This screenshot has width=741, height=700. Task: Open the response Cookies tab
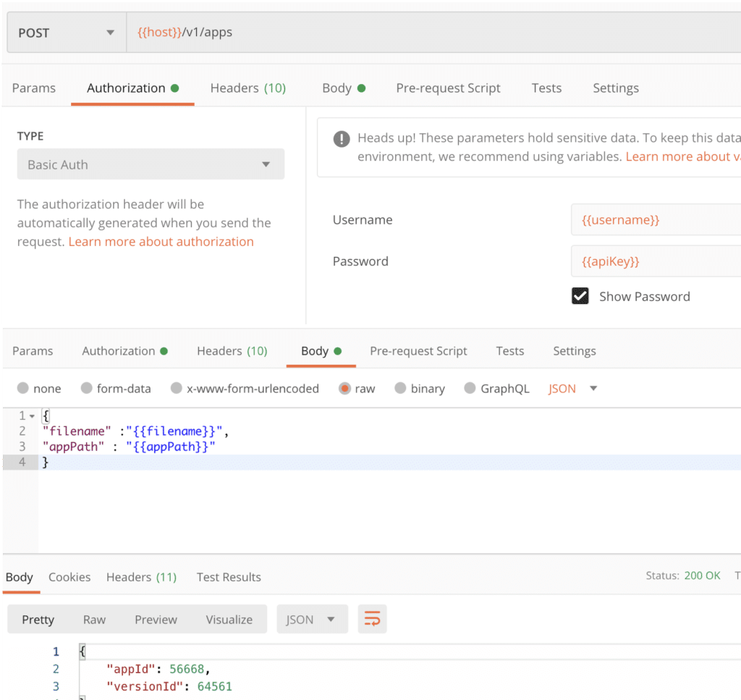(69, 577)
